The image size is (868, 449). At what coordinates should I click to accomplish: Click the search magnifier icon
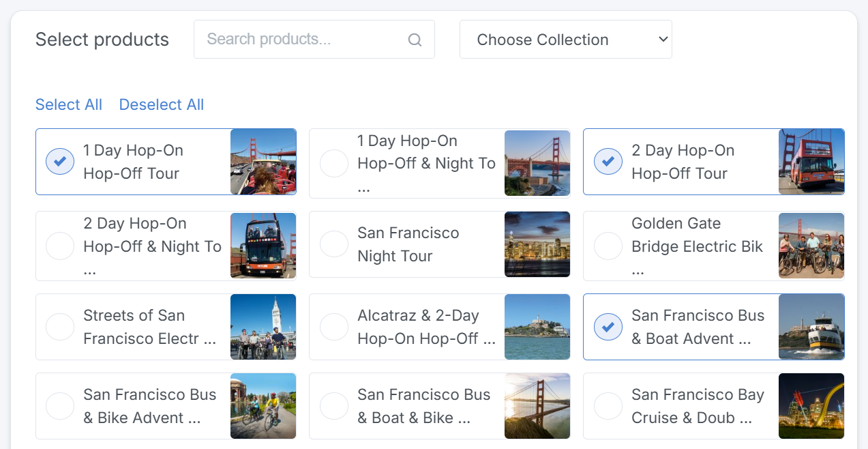pos(415,40)
